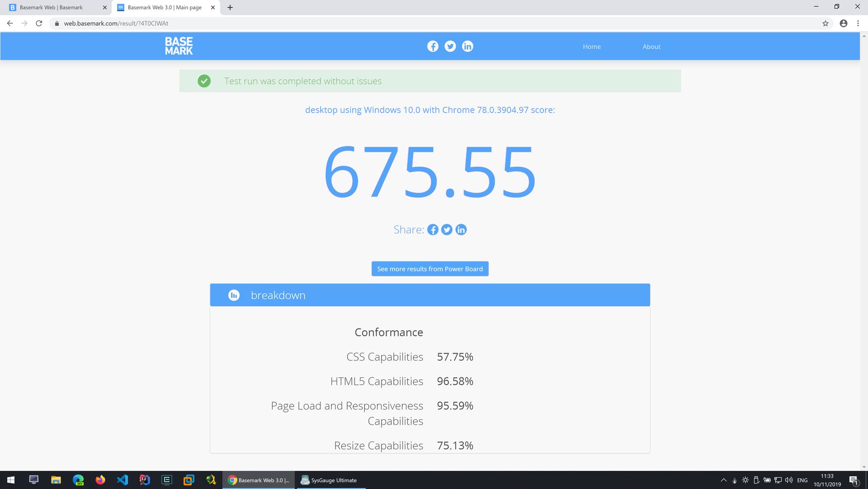Switch to Basemark Web 3.0 Chrome taskbar button
Screen dimensions: 868x489
(258, 480)
